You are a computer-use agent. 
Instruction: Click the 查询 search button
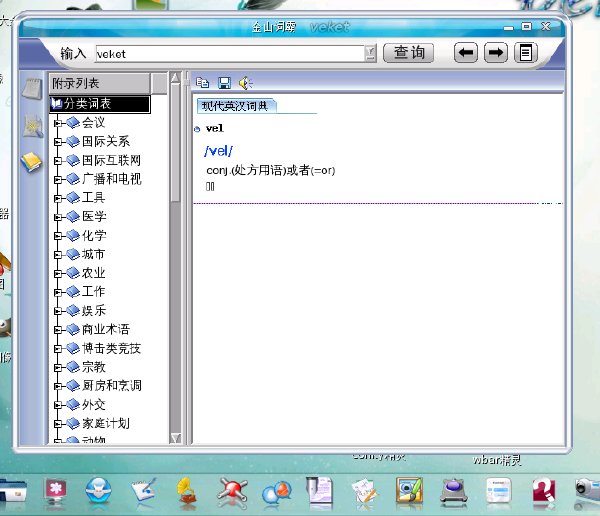[x=408, y=52]
